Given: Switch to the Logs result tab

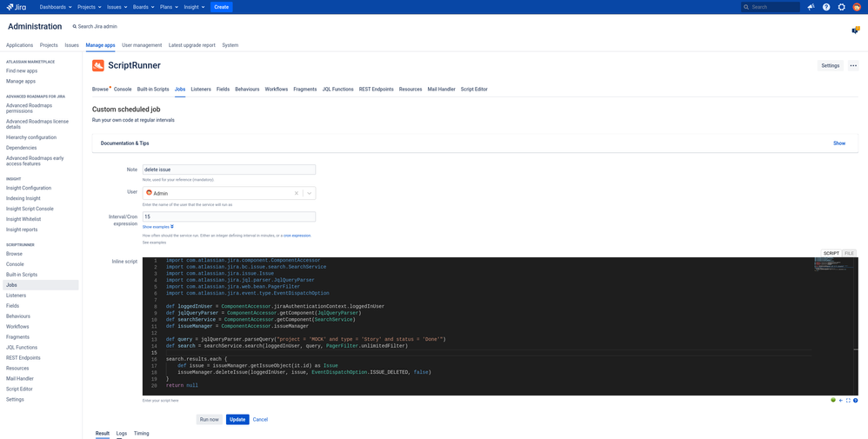Looking at the screenshot, I should [x=122, y=433].
